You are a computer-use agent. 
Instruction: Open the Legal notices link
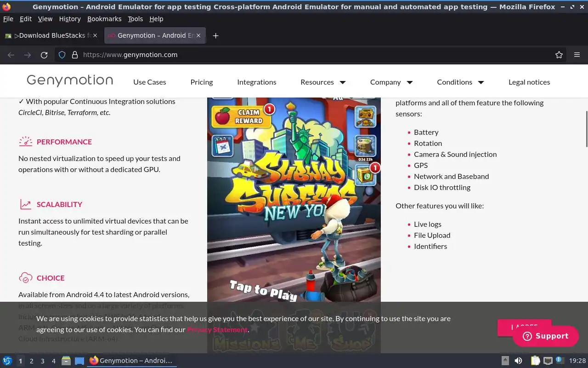[x=529, y=82]
